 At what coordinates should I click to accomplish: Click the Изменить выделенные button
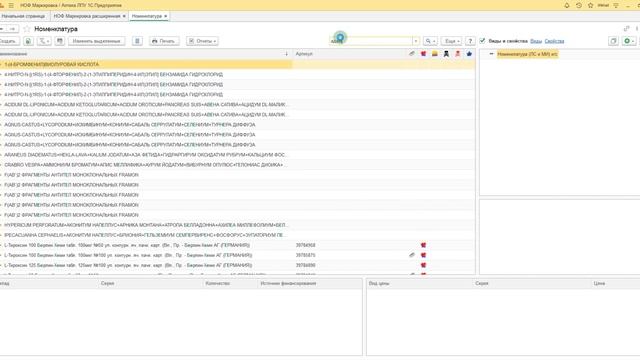point(96,41)
